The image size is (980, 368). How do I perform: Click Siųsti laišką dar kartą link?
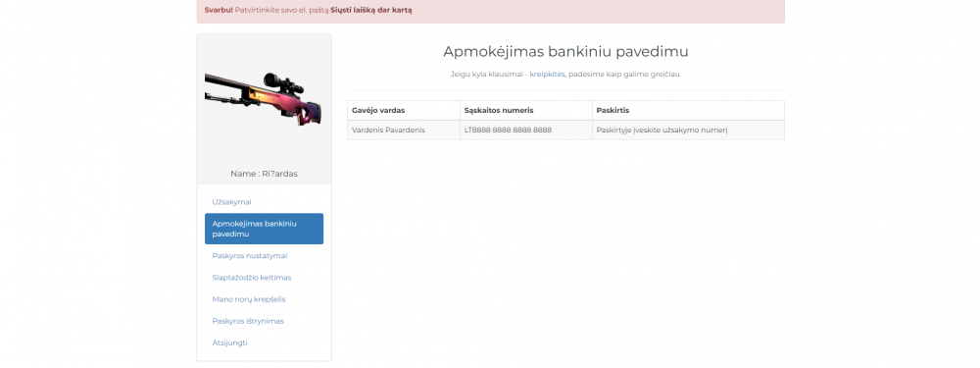click(x=371, y=10)
